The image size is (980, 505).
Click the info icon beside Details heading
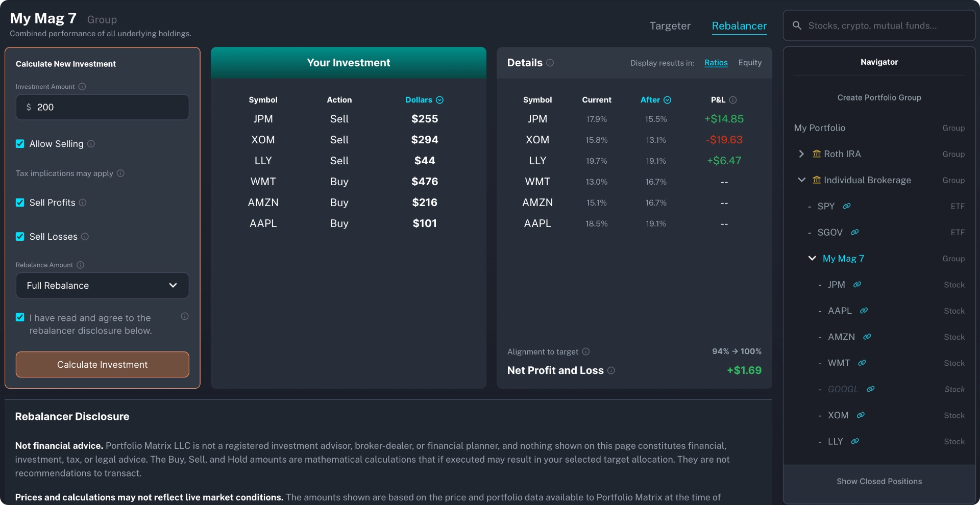coord(550,63)
